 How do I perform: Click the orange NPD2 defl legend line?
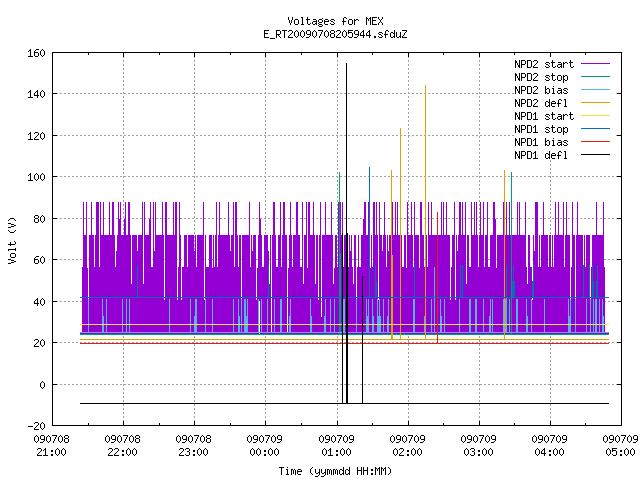[x=596, y=103]
